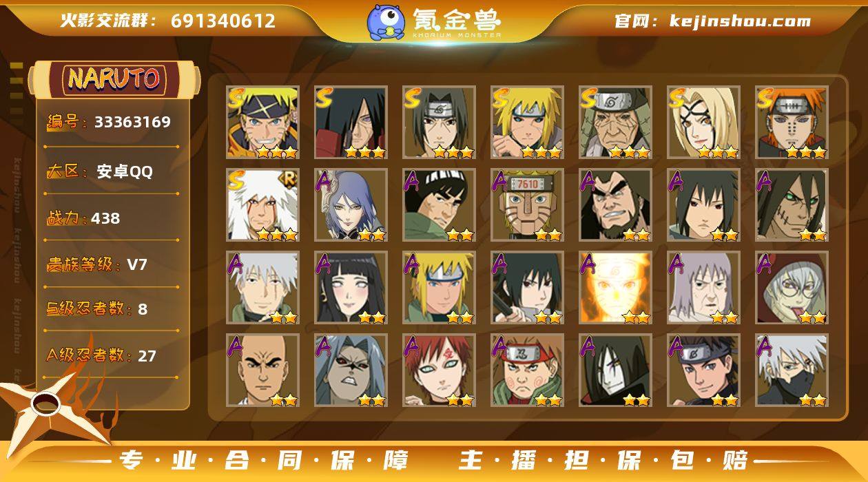Select the bald ninja A-rank portrait

262,370
